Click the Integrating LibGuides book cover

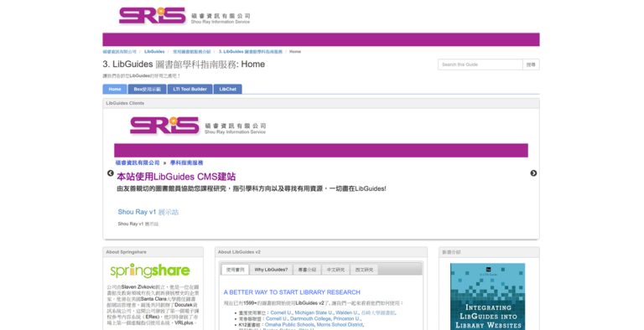(487, 296)
